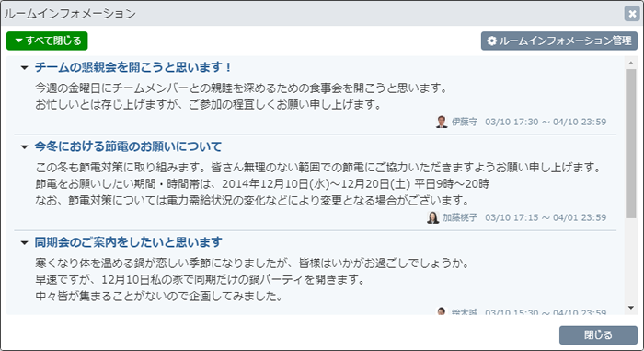This screenshot has width=644, height=351.
Task: Open user name link 加藤桃子
Action: coord(460,217)
